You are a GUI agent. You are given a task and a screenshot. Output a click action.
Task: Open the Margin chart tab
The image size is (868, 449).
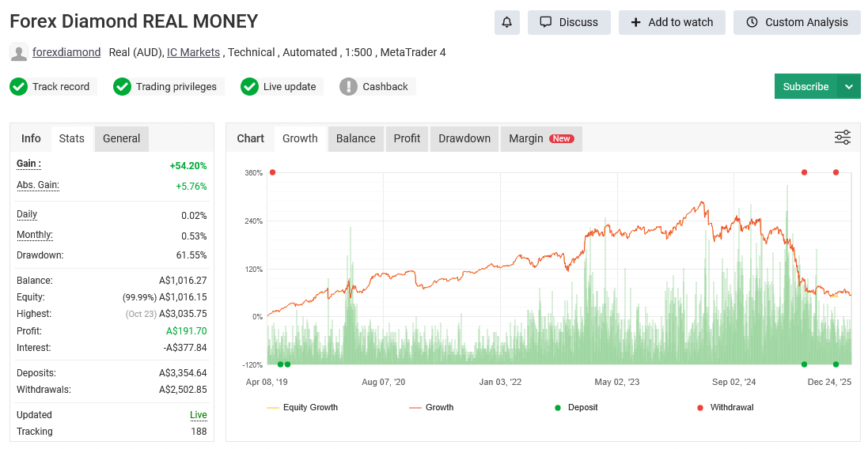coord(541,138)
